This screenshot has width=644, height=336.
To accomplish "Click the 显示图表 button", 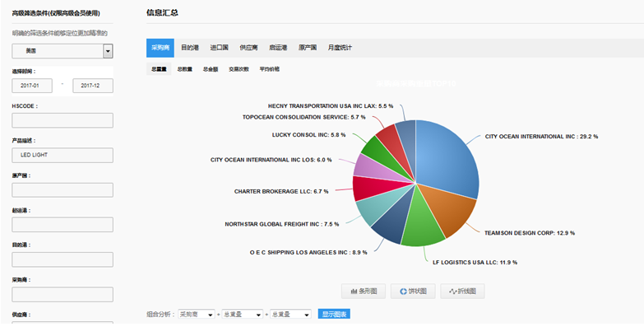I will (x=334, y=315).
